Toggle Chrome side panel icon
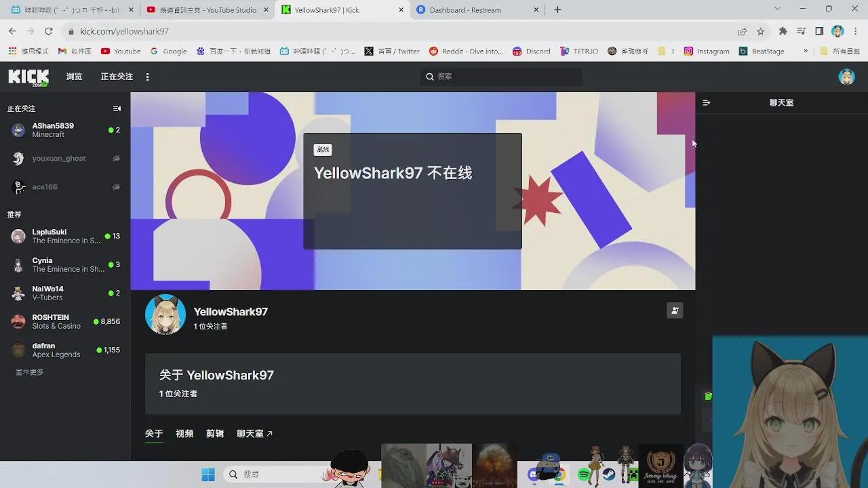Screen dimensions: 868x488 point(819,31)
